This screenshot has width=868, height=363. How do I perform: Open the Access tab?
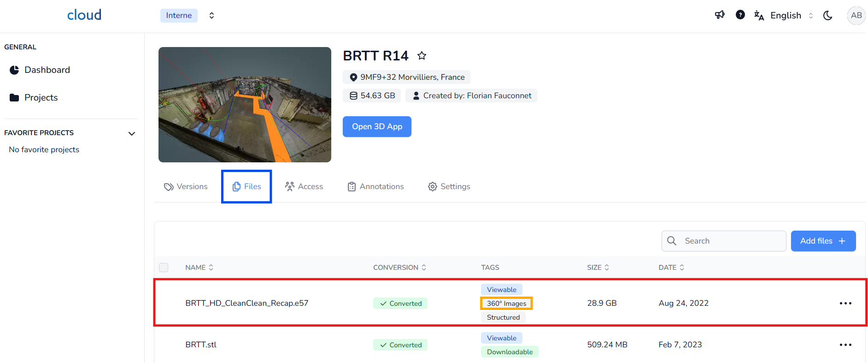[304, 186]
